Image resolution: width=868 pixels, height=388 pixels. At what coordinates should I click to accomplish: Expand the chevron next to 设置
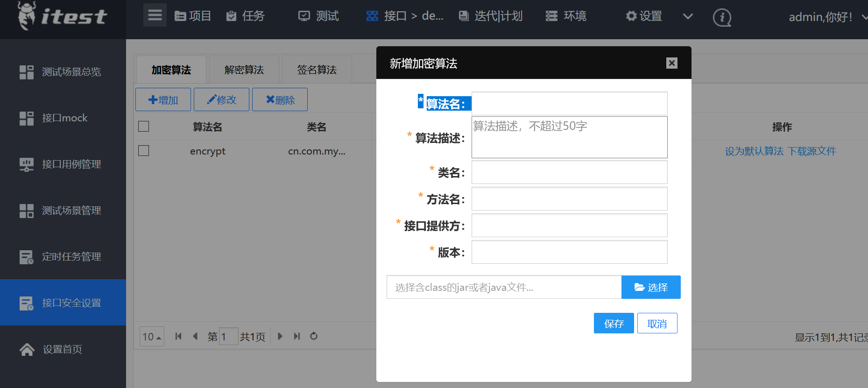(x=688, y=16)
